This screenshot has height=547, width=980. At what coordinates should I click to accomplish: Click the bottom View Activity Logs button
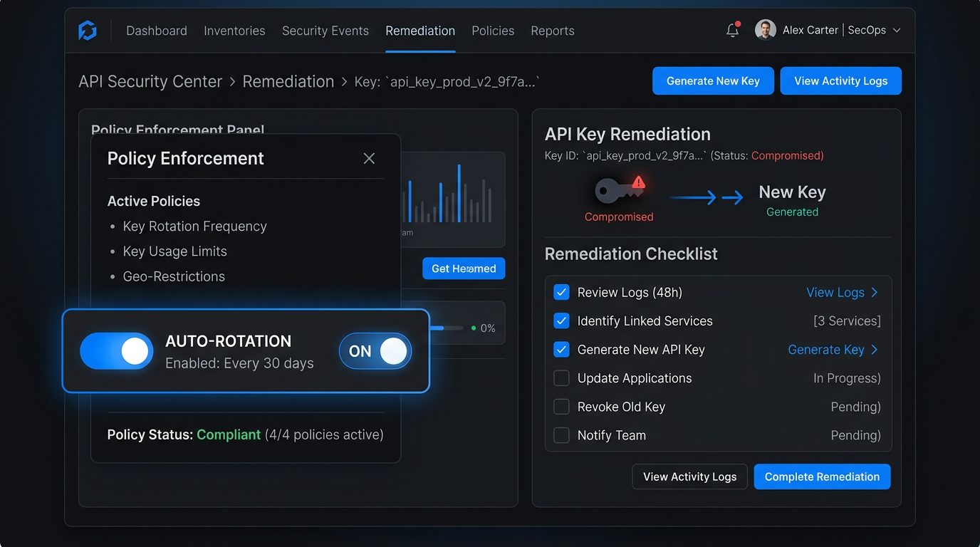pos(689,476)
